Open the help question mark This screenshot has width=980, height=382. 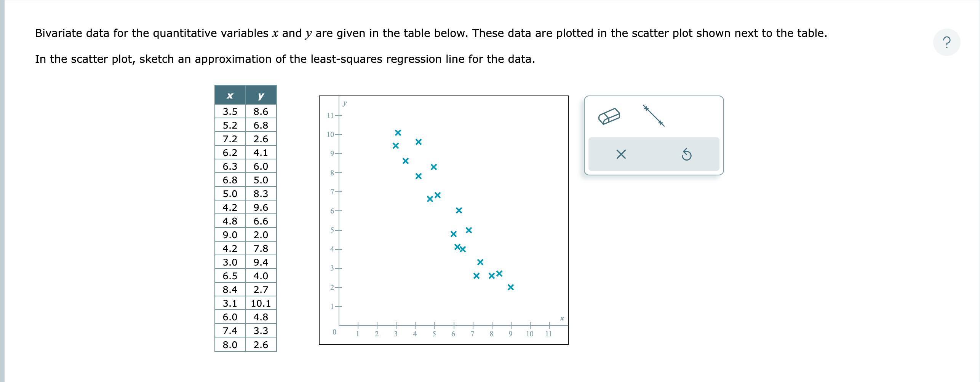click(x=947, y=42)
